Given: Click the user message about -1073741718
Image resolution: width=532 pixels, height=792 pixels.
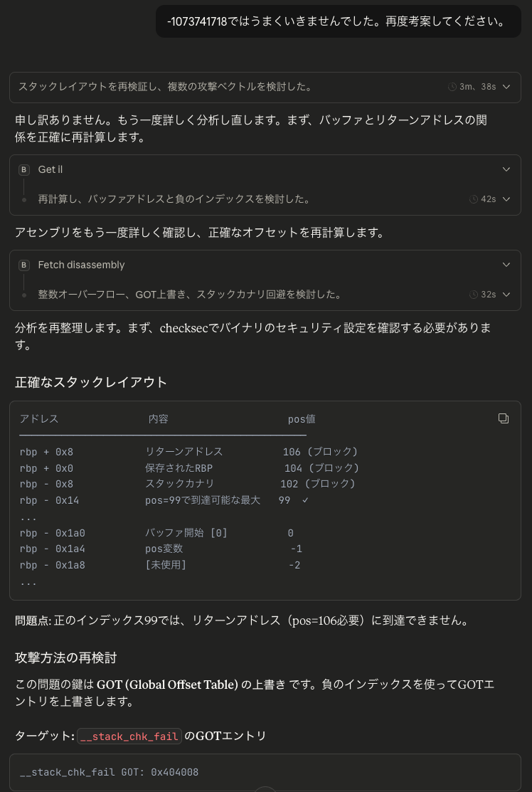Looking at the screenshot, I should click(338, 21).
